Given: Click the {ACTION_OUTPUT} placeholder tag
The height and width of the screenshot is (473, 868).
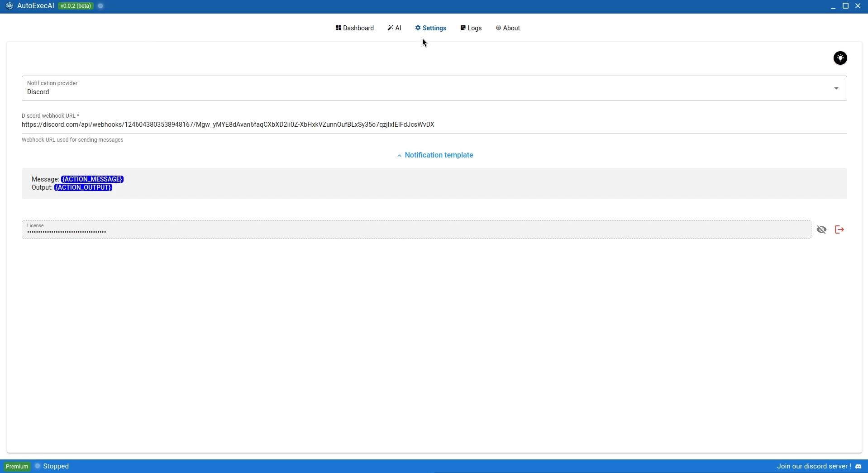Looking at the screenshot, I should (x=83, y=187).
